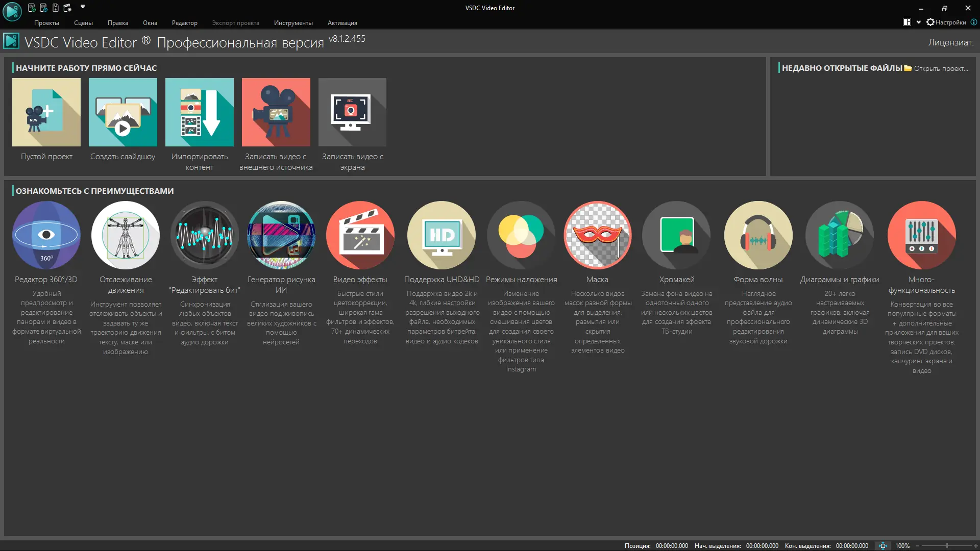Expand the quick access toolbar dropdown arrow
Screen dimensions: 980x551
[x=83, y=7]
